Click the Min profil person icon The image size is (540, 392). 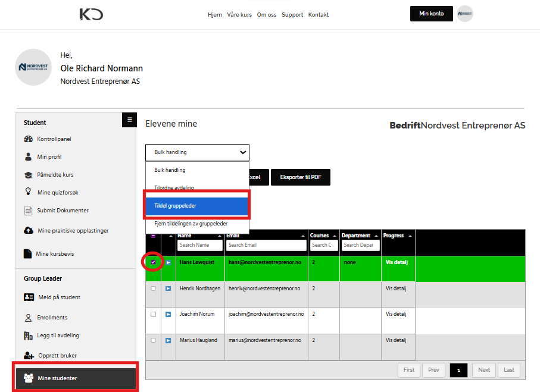coord(28,157)
